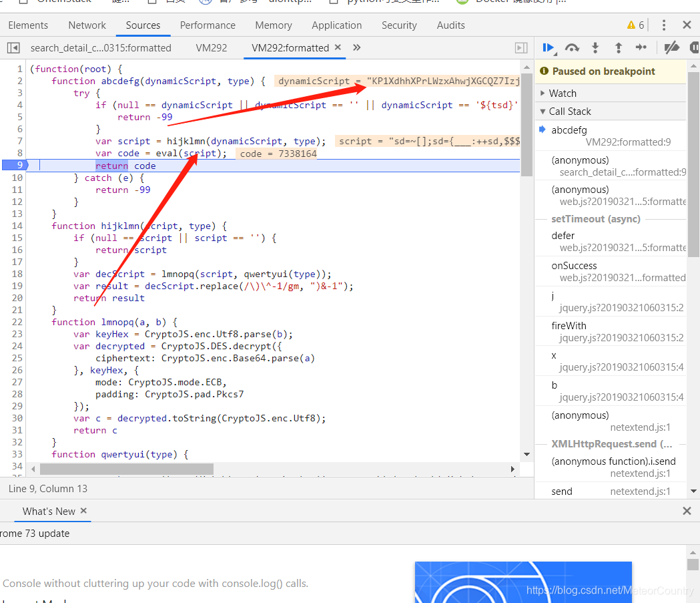
Task: Select the fireWith call stack frame
Action: [611, 331]
